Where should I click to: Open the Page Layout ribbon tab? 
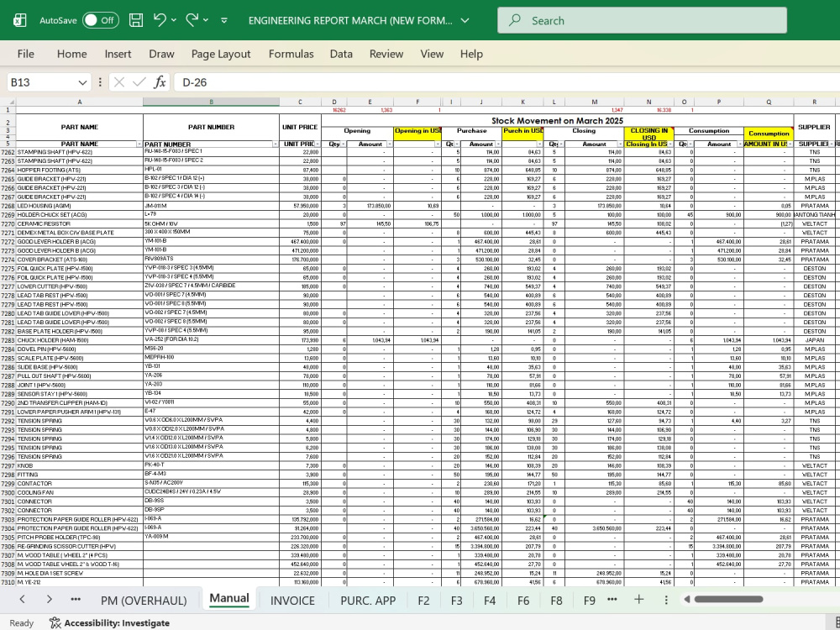click(x=221, y=54)
